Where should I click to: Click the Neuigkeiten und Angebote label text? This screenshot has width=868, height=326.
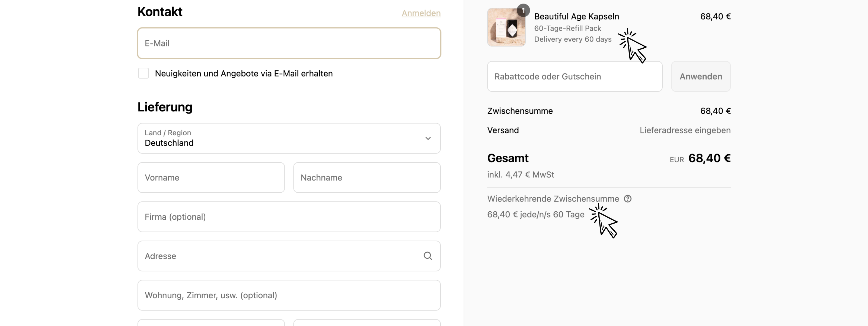pos(244,74)
